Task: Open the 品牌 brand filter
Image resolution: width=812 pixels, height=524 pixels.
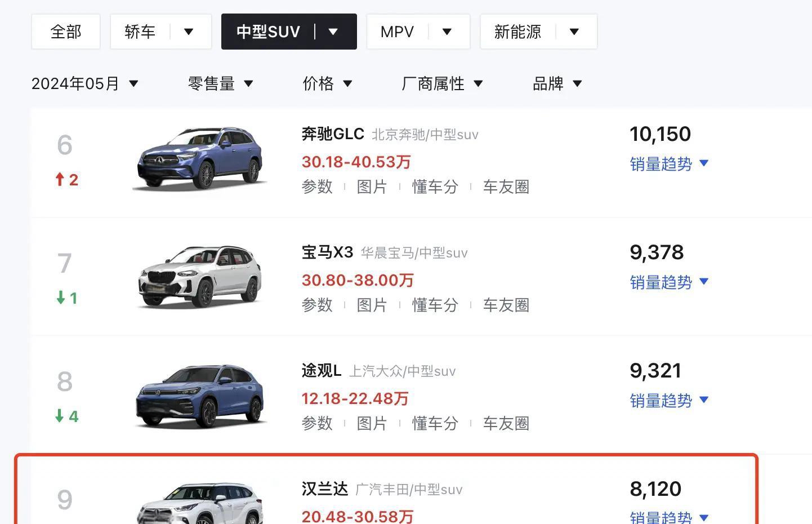Action: 557,84
